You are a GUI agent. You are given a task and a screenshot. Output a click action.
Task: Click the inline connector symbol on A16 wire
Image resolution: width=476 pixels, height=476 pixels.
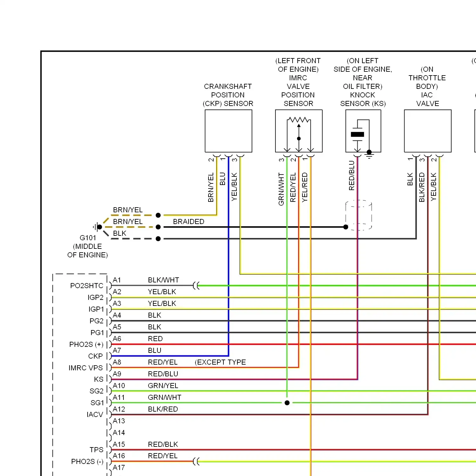pyautogui.click(x=196, y=461)
